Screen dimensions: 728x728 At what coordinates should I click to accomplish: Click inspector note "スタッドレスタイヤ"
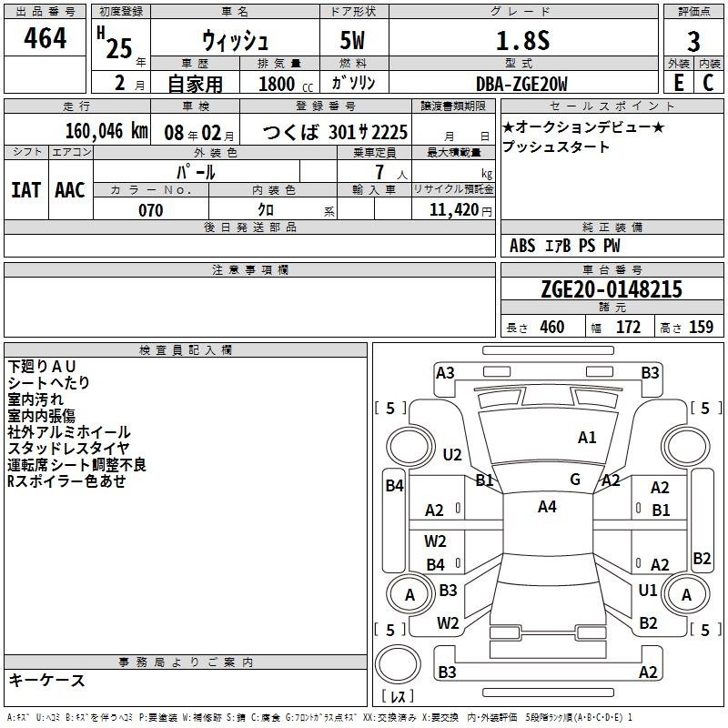69,448
